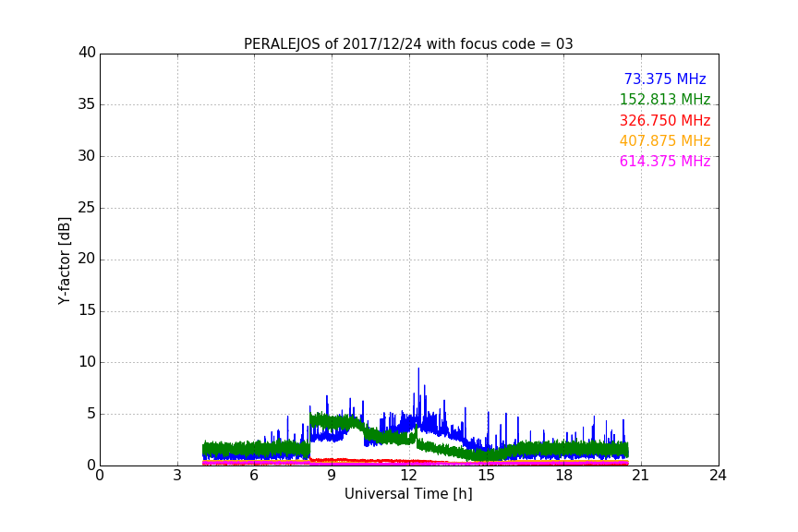This screenshot has height=532, width=798.
Task: Select the magenta '614.375 MHz' legend label
Action: pos(665,162)
